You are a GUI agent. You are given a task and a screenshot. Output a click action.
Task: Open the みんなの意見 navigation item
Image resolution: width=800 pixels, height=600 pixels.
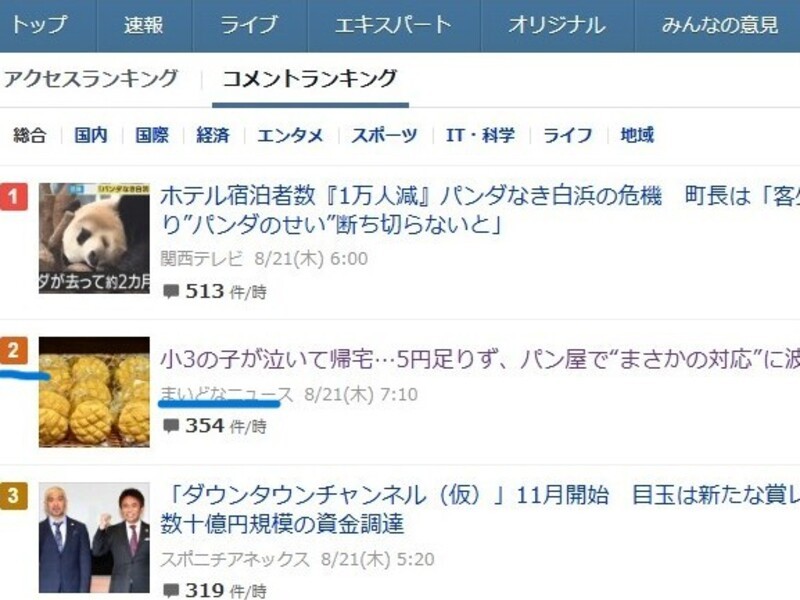coord(720,25)
